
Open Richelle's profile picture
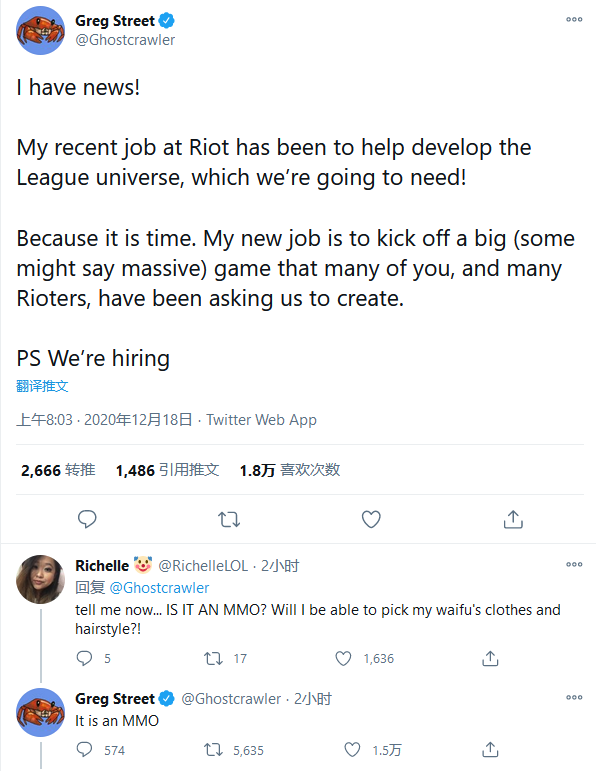(x=41, y=579)
